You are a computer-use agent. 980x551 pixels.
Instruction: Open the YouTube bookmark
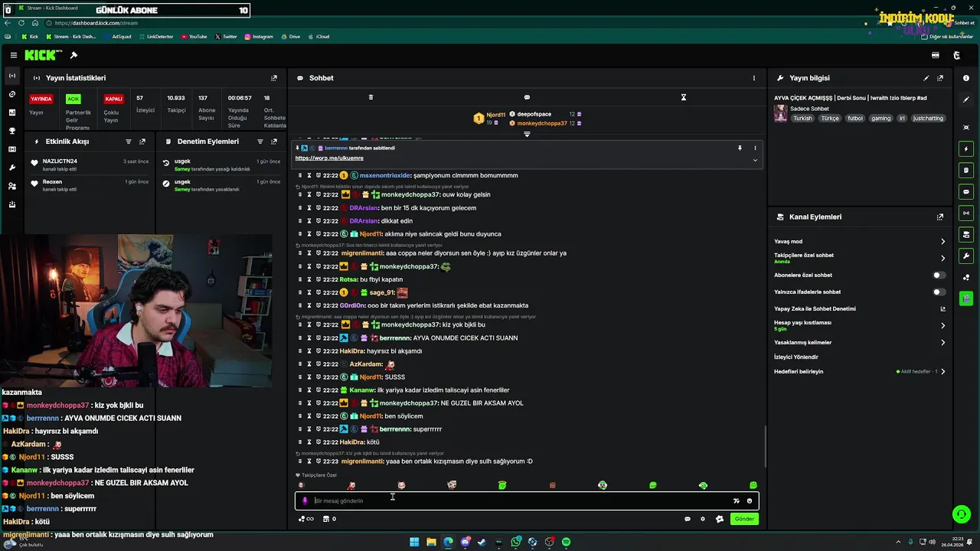pyautogui.click(x=194, y=37)
